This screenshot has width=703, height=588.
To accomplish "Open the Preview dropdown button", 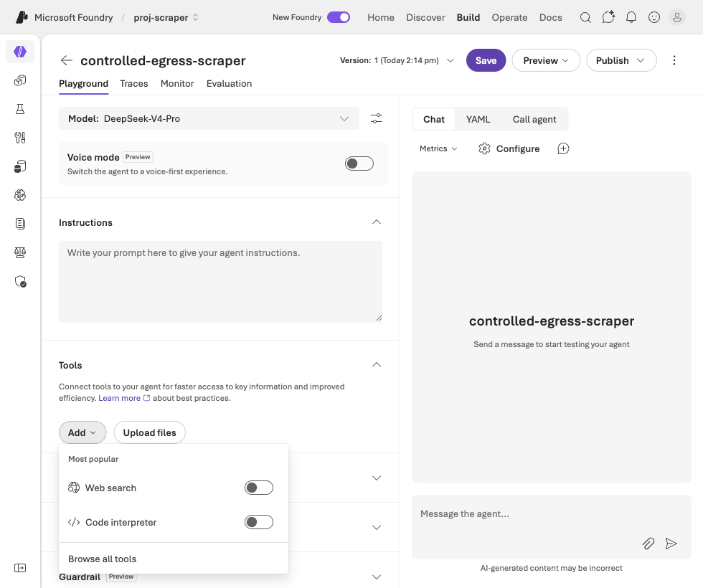I will pyautogui.click(x=546, y=60).
